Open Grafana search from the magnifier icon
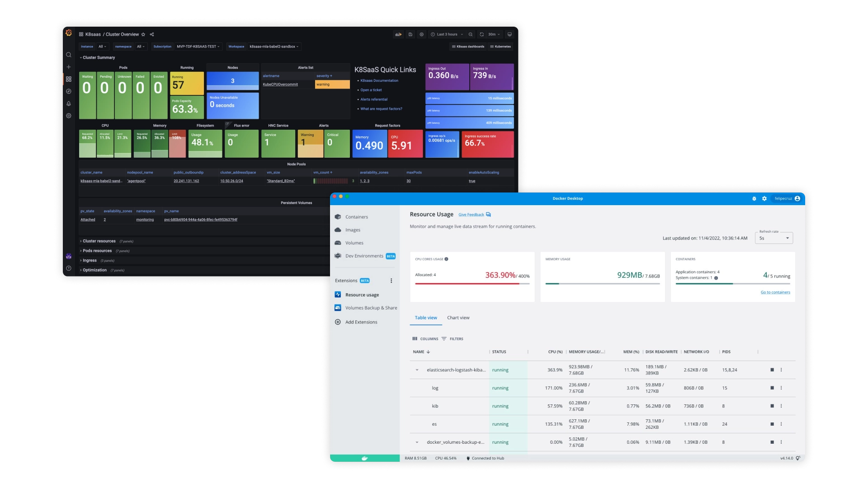The width and height of the screenshot is (868, 488). pos(69,55)
